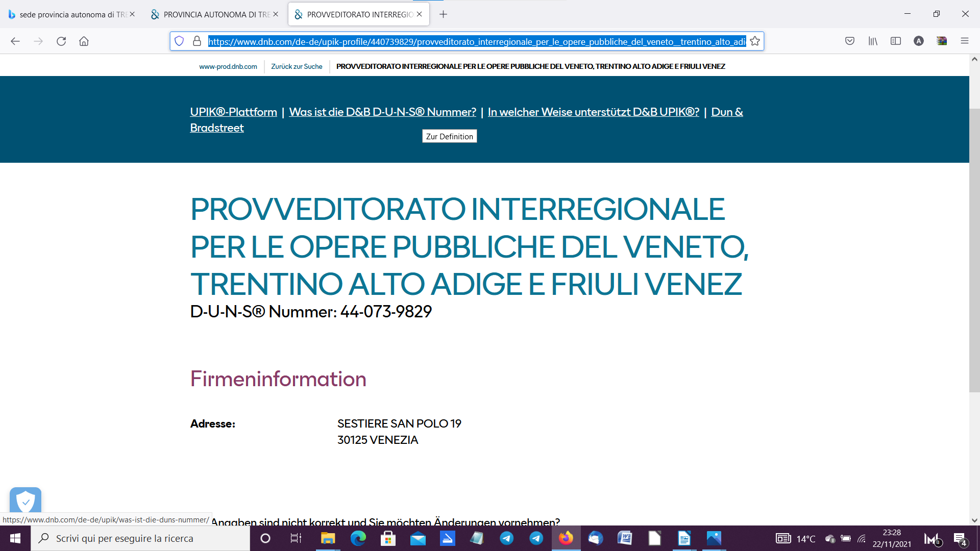
Task: Open Photos app from taskbar
Action: click(x=714, y=538)
